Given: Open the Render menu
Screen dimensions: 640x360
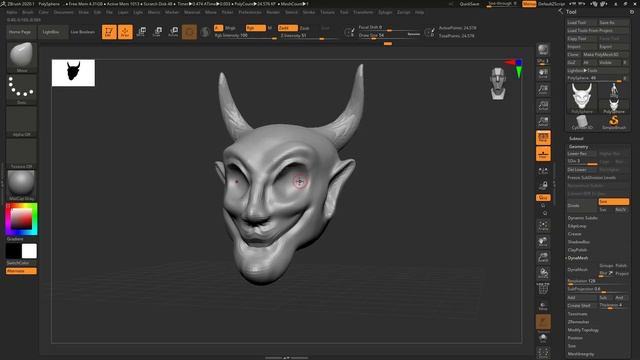Looking at the screenshot, I should tap(273, 12).
